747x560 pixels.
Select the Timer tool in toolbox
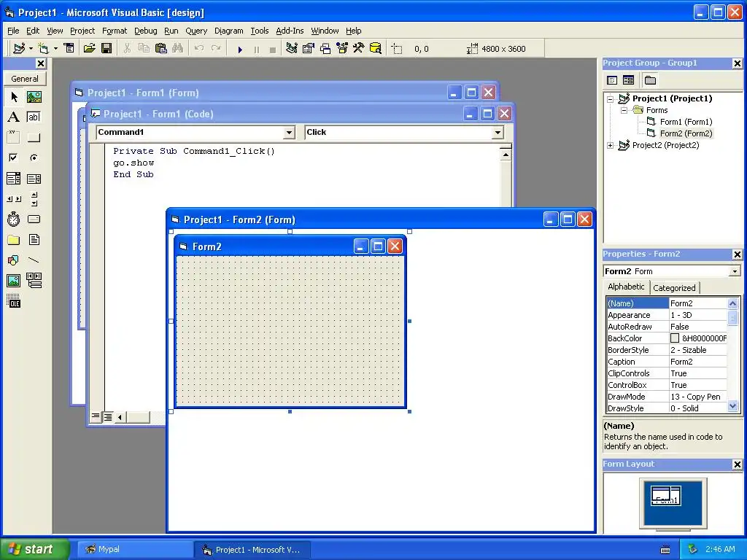14,219
